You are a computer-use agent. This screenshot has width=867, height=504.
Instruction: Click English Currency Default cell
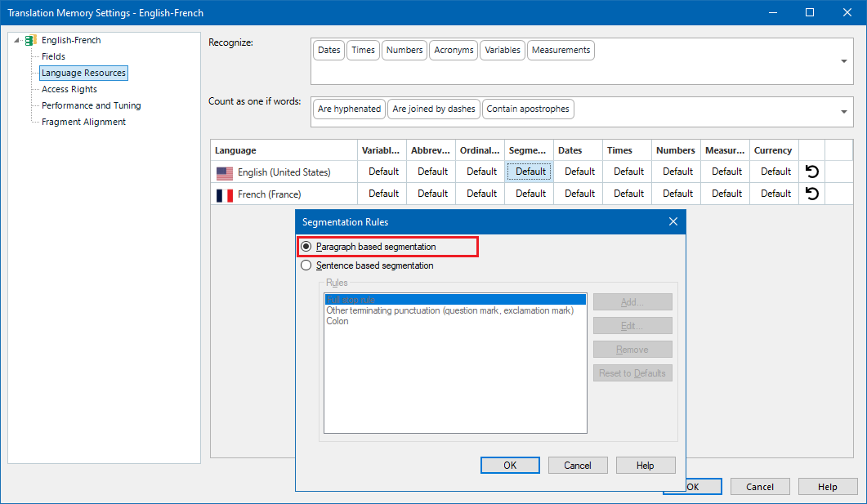[775, 172]
